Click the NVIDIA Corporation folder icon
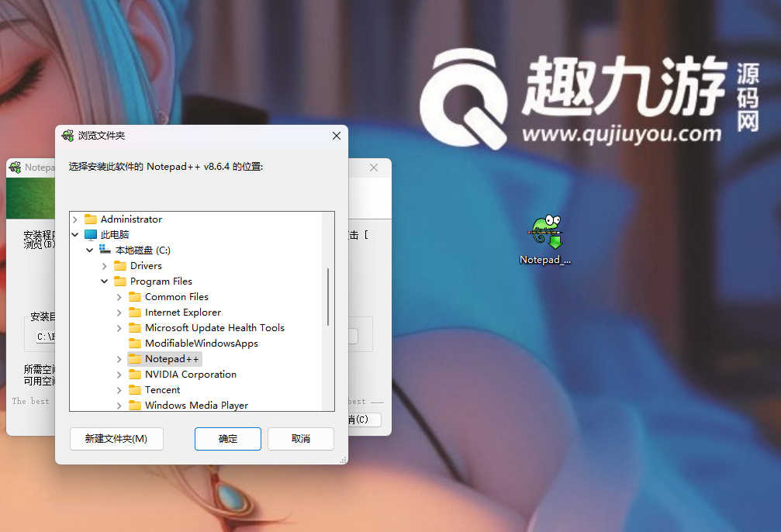Screen dimensions: 781x532 [135, 374]
